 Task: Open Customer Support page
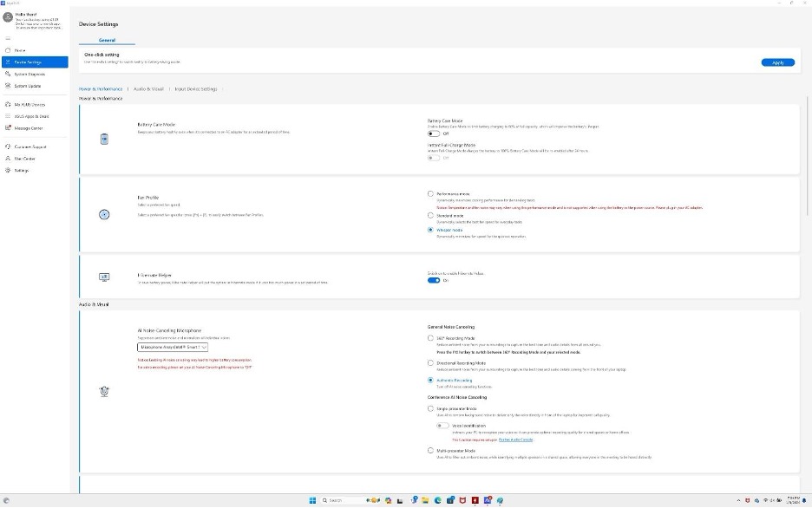point(29,147)
